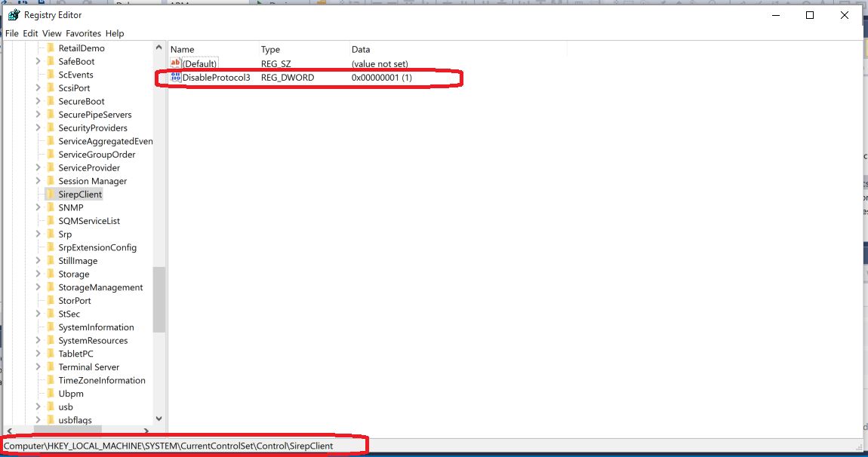Expand the Session Manager key
The image size is (868, 457).
[38, 181]
